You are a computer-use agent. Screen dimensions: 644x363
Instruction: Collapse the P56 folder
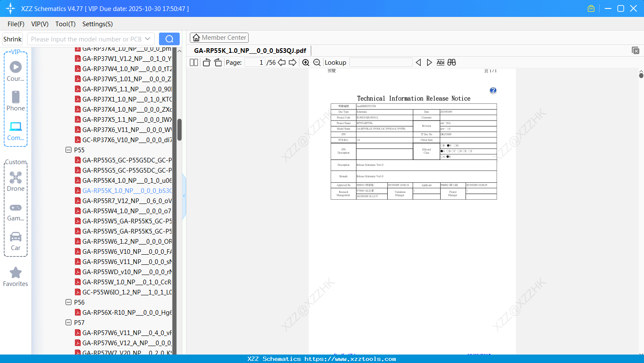69,302
